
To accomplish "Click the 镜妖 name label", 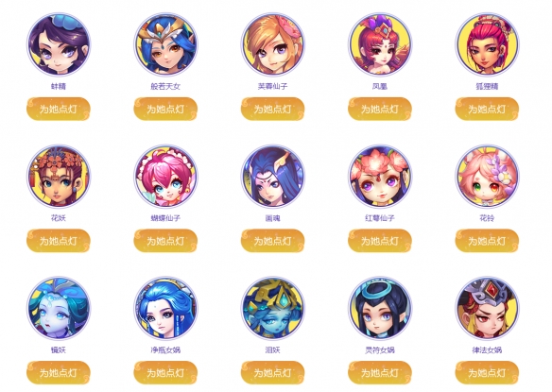I will (x=59, y=350).
